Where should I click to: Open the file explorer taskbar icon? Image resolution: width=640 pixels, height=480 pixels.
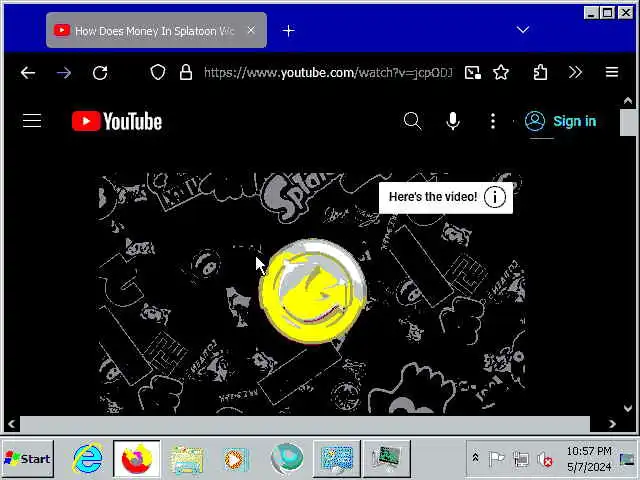click(x=187, y=459)
